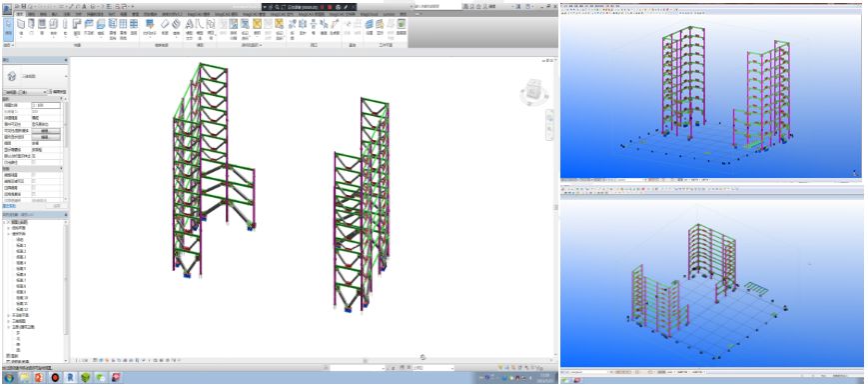Click Edit for visibility graphics overrides
Image resolution: width=868 pixels, height=387 pixels.
click(46, 130)
